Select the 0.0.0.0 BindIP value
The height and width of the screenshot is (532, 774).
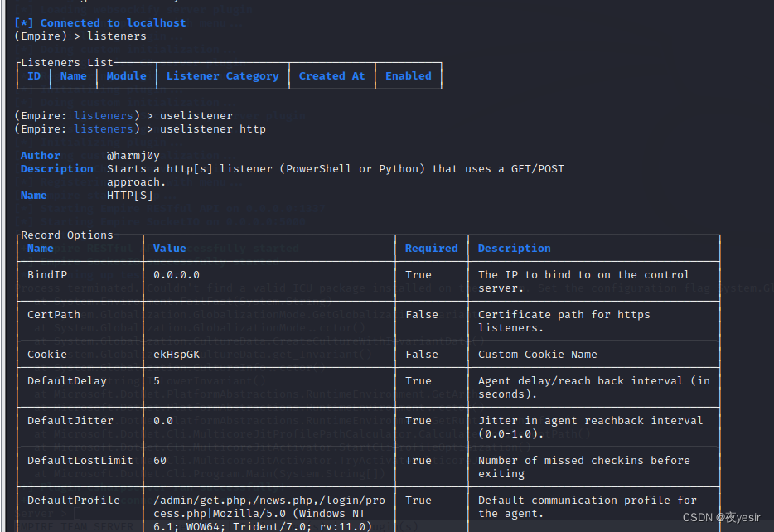point(177,275)
